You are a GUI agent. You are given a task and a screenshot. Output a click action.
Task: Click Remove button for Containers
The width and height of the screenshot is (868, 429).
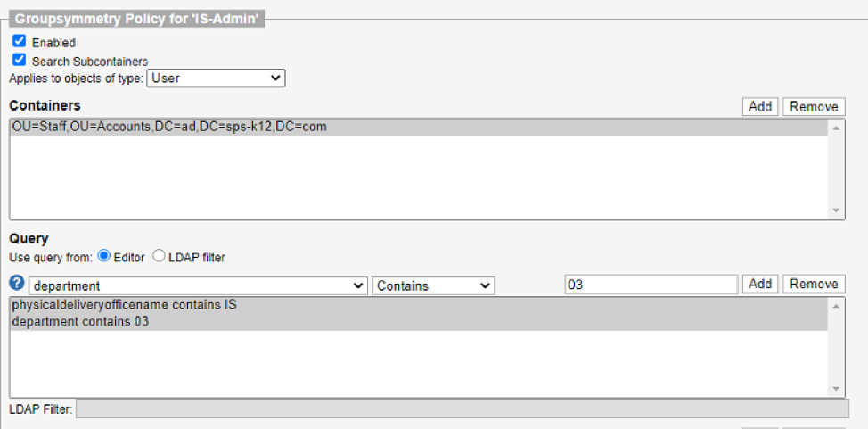[x=814, y=107]
